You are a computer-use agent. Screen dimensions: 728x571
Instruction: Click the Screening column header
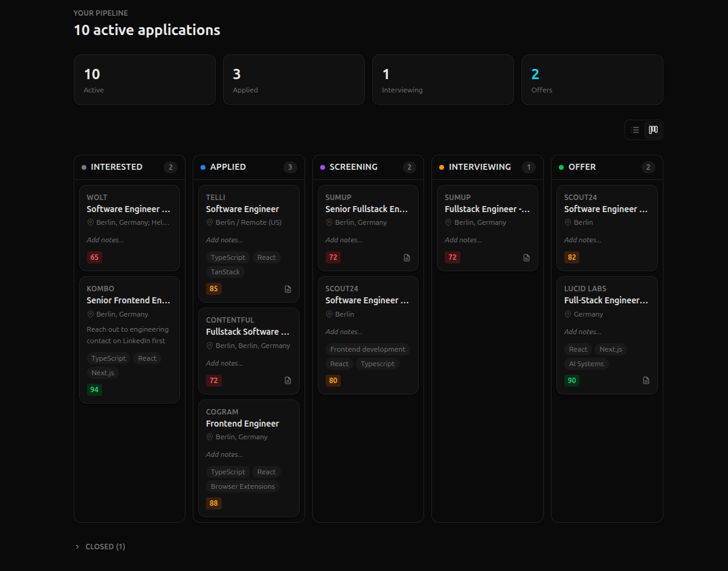(353, 167)
